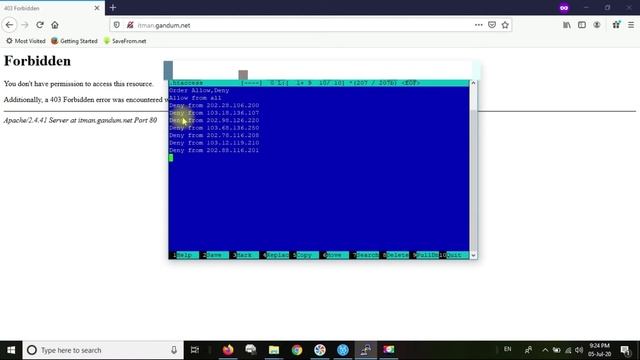
Task: Open the Firefox account menu
Action: click(x=597, y=25)
